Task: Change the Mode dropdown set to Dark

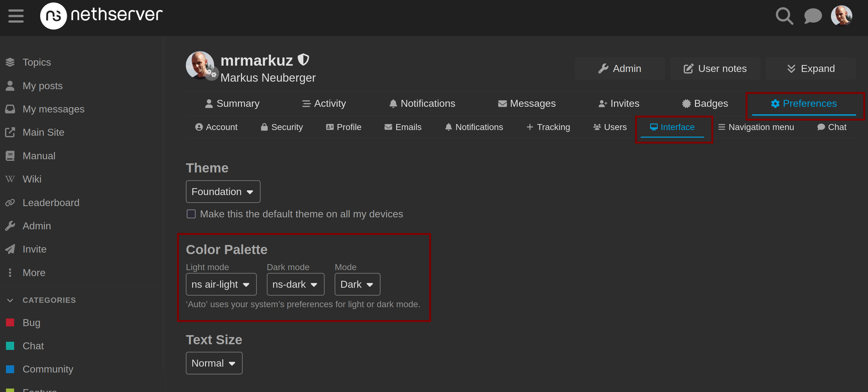Action: pyautogui.click(x=357, y=285)
